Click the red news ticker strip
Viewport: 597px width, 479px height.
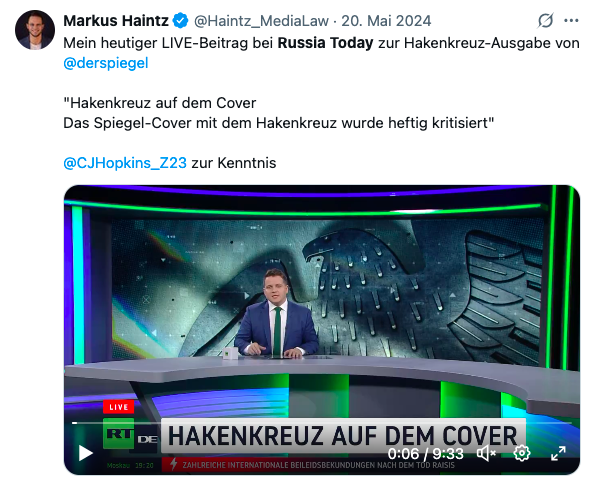(308, 465)
